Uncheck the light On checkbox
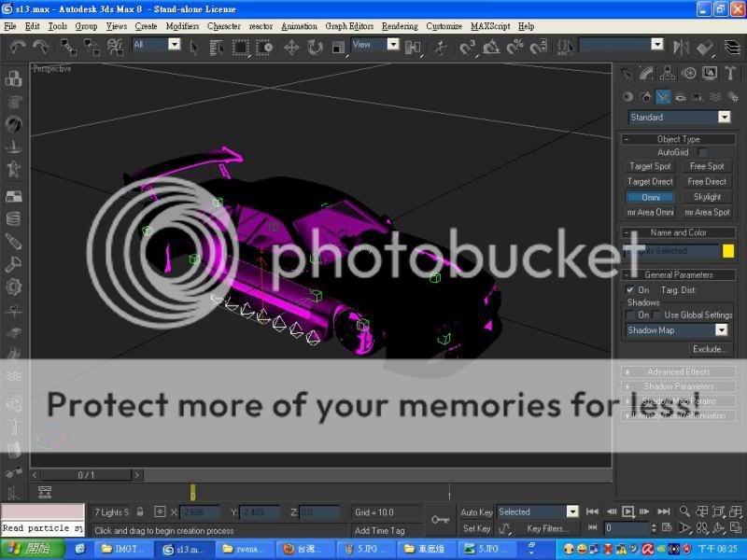This screenshot has height=560, width=747. [629, 290]
